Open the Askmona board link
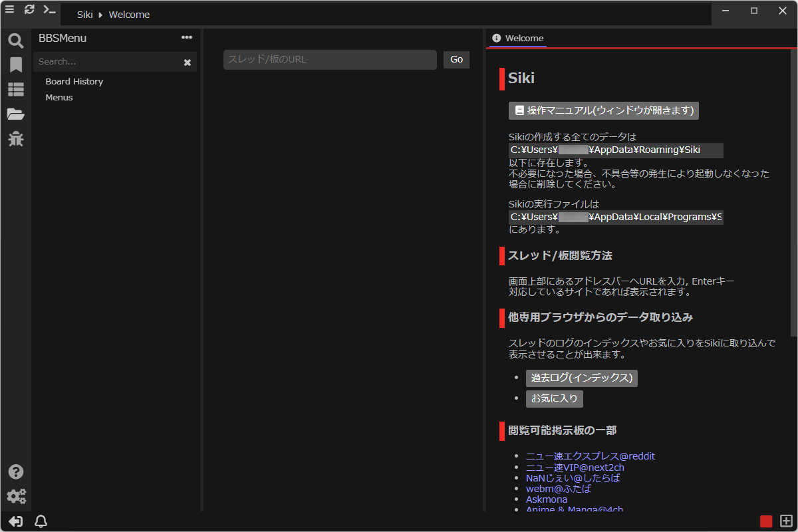The image size is (798, 532). tap(547, 499)
